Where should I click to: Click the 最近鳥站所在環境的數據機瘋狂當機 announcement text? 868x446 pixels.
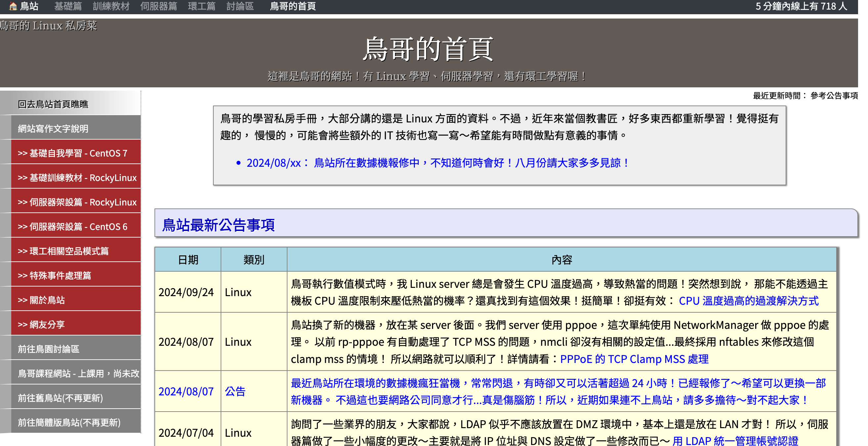[558, 391]
